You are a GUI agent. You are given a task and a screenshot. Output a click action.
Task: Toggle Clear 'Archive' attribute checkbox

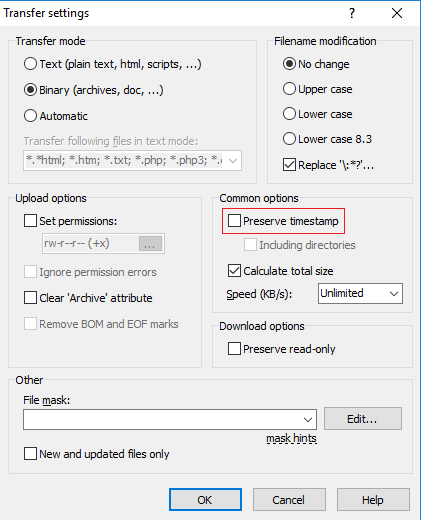click(x=30, y=298)
